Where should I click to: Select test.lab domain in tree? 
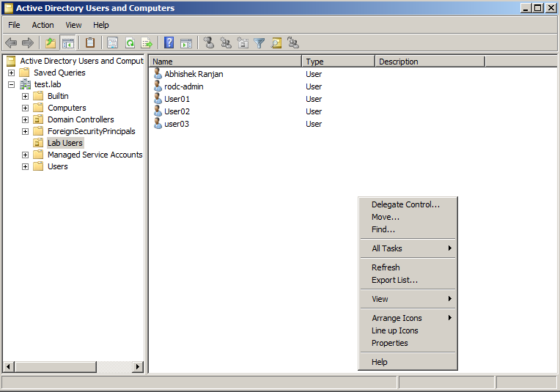[x=48, y=84]
